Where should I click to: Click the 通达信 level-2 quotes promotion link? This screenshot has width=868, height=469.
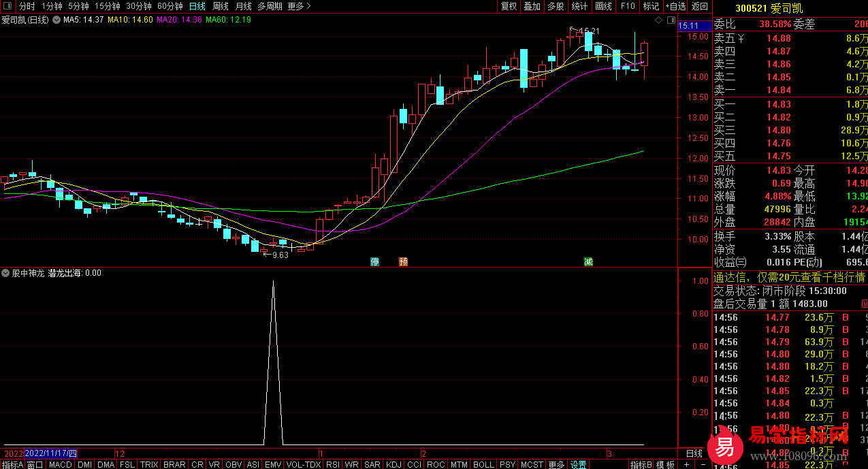click(x=789, y=277)
